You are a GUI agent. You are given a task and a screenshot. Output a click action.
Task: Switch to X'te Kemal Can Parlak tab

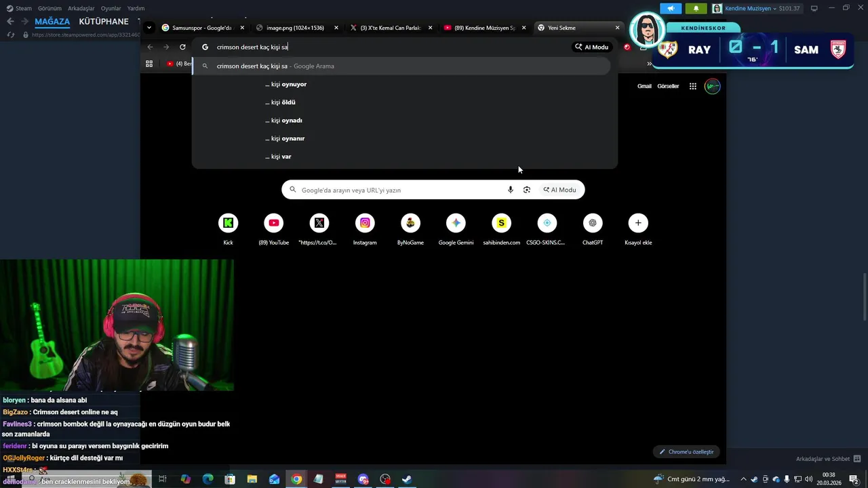[x=391, y=28]
